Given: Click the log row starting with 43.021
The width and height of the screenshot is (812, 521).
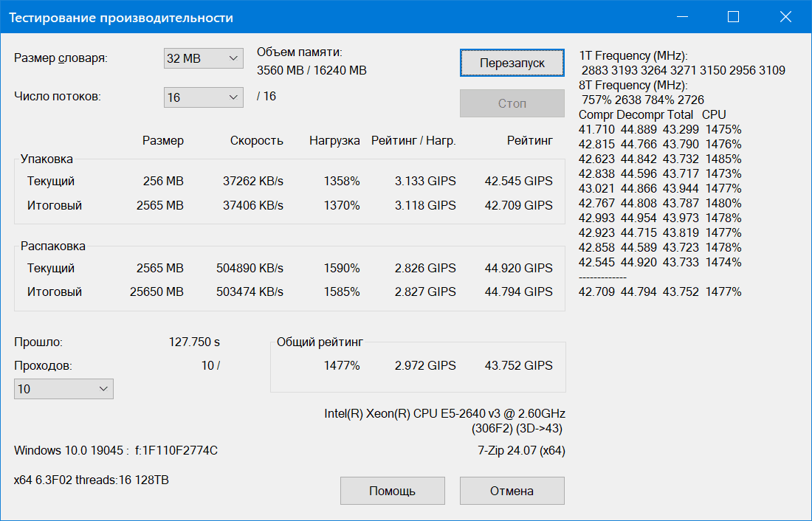Looking at the screenshot, I should pyautogui.click(x=660, y=188).
